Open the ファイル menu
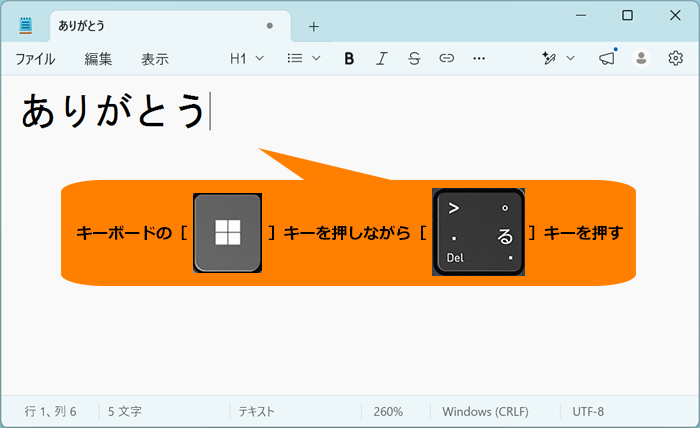Image resolution: width=700 pixels, height=428 pixels. coord(35,59)
